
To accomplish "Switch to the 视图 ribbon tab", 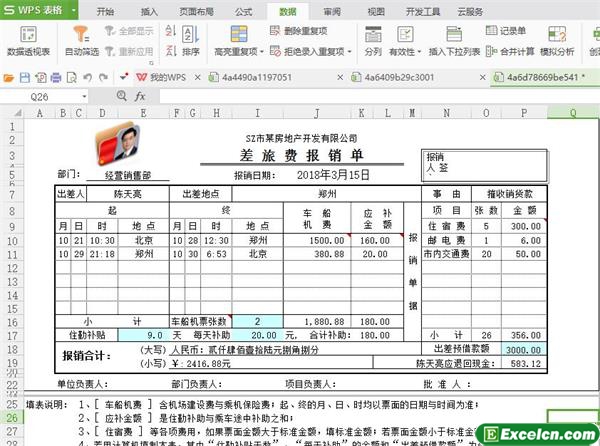I will point(376,12).
